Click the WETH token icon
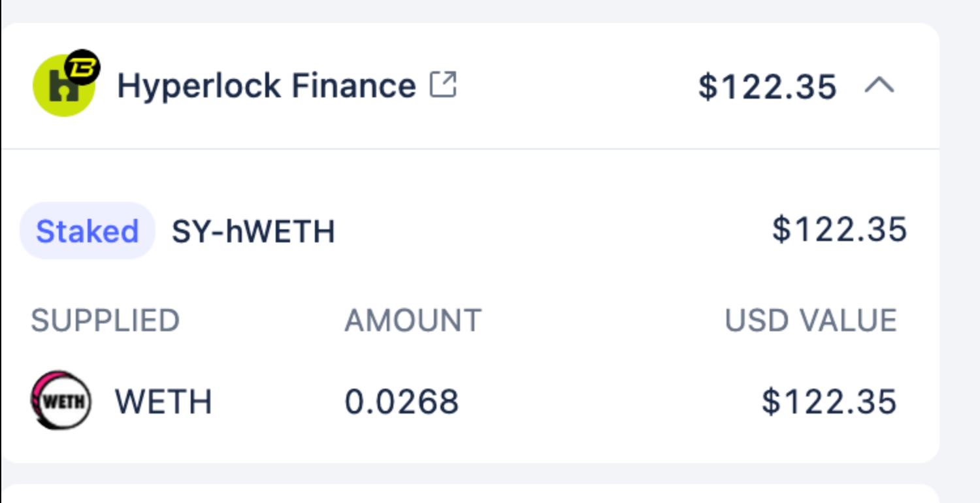This screenshot has width=980, height=503. 61,400
